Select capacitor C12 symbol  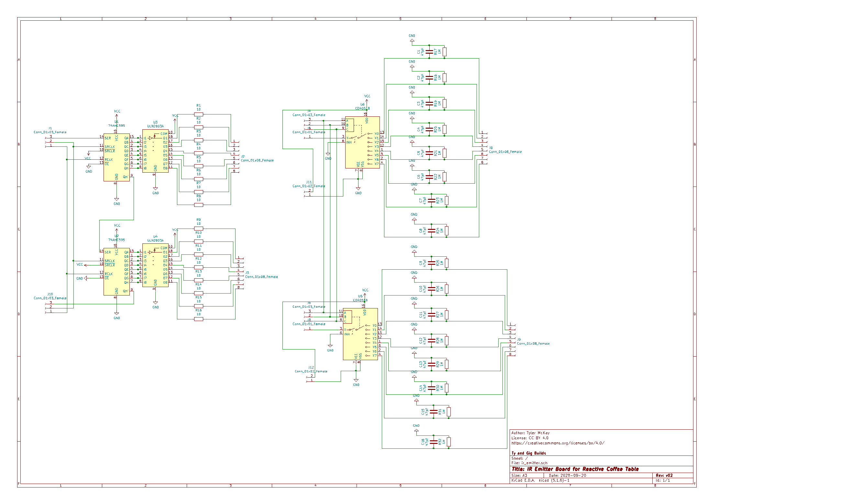(431, 340)
